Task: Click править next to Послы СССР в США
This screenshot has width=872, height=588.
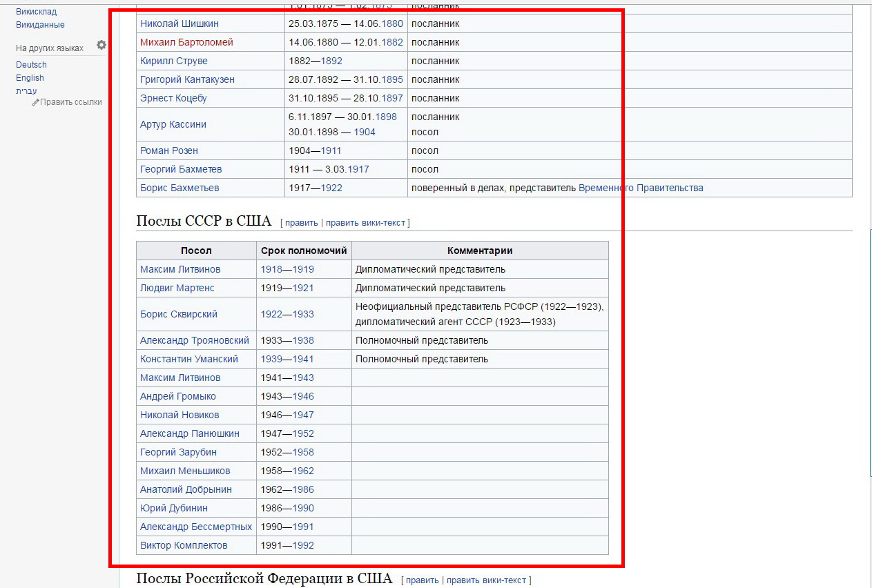Action: (301, 223)
